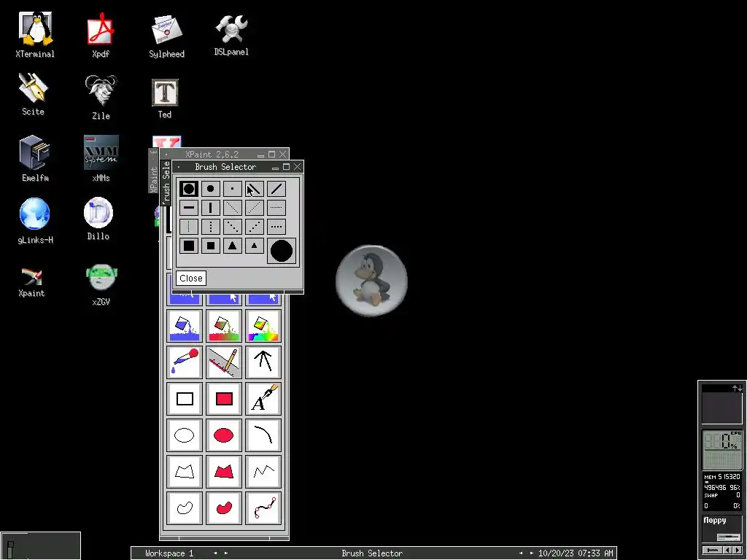Select the outlined Freehand shape tool
The image size is (747, 560).
(185, 508)
